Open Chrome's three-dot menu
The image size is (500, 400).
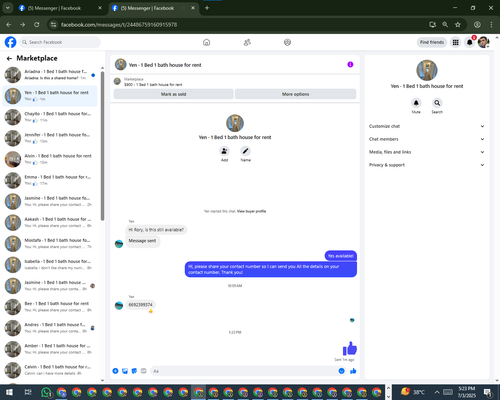[x=491, y=25]
